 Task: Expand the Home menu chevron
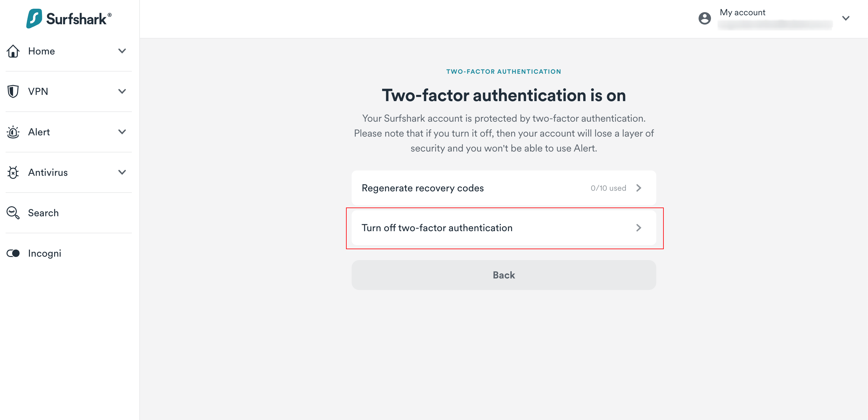coord(122,51)
